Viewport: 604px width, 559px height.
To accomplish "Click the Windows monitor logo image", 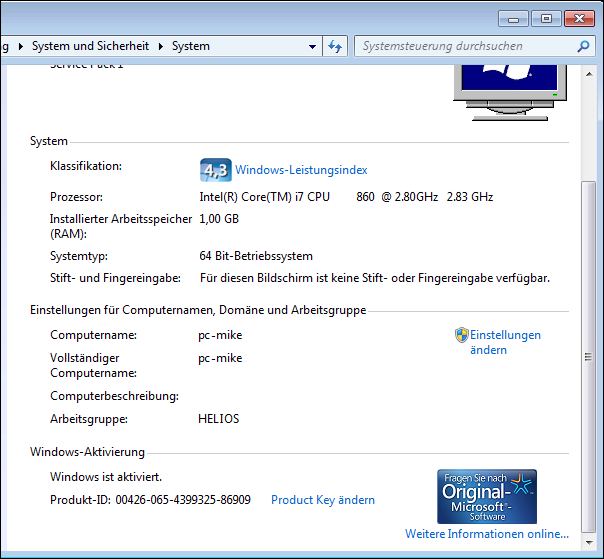I will coord(510,93).
